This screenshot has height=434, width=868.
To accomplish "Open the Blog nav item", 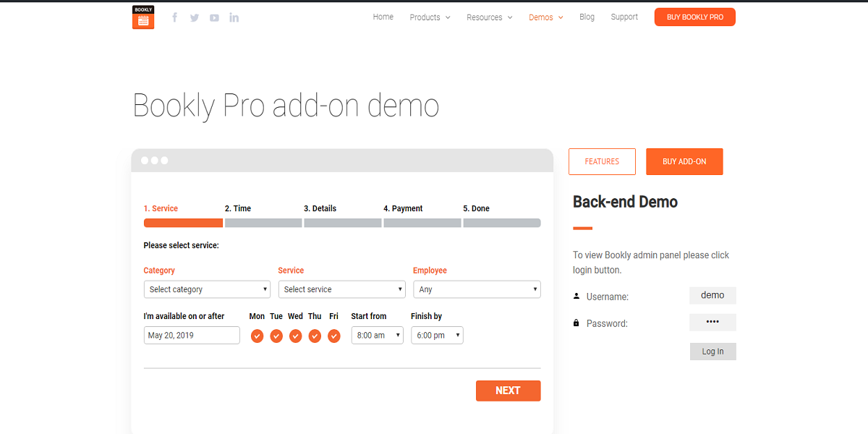I will click(x=587, y=17).
